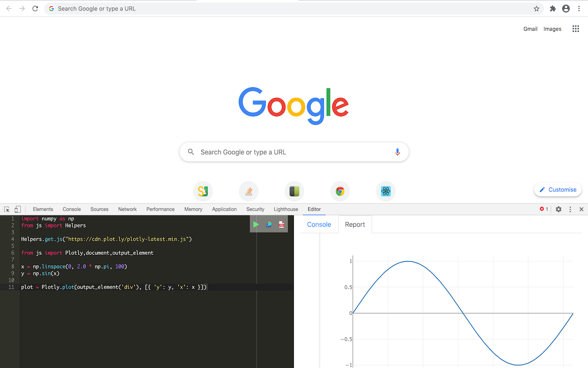Open the Google apps grid icon
Image resolution: width=588 pixels, height=368 pixels.
(x=575, y=29)
